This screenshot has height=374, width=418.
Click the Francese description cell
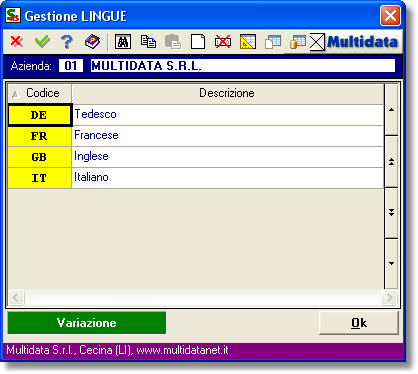228,136
